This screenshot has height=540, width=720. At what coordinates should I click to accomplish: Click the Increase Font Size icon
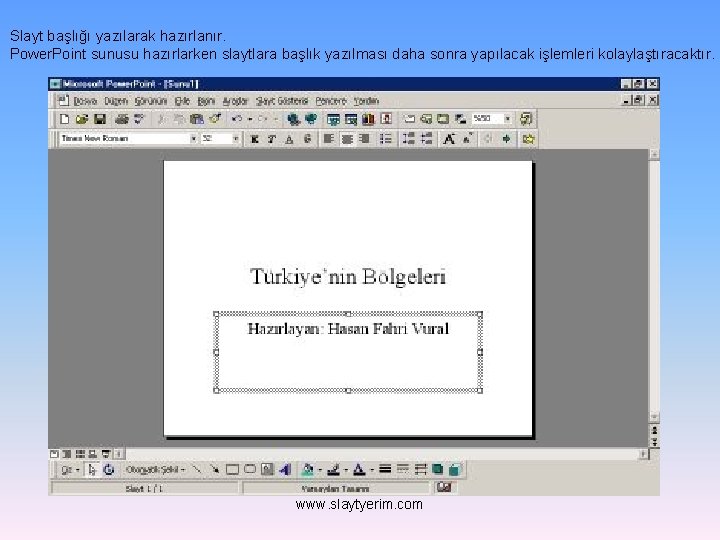pos(449,139)
